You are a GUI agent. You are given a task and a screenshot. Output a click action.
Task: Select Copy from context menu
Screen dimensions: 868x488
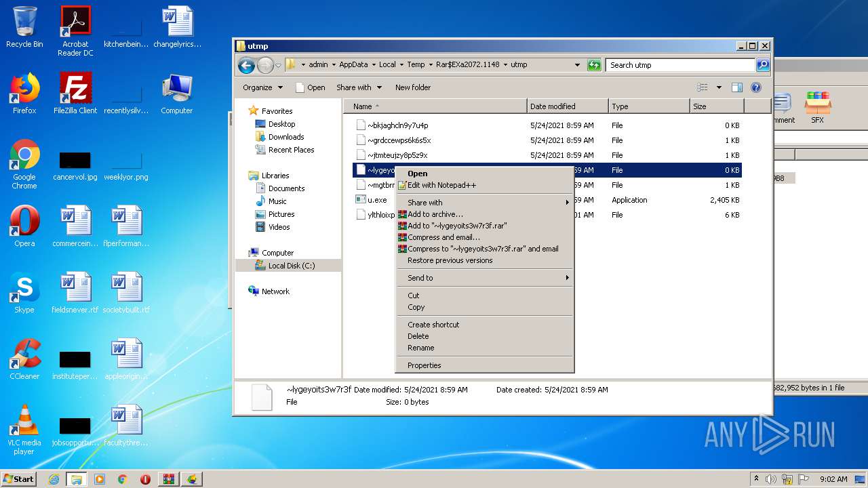[x=485, y=307]
